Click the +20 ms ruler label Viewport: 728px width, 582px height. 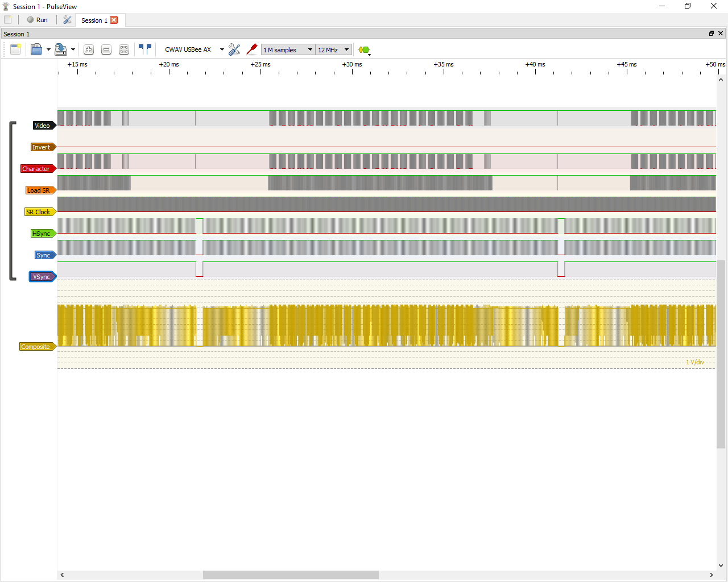click(x=169, y=64)
